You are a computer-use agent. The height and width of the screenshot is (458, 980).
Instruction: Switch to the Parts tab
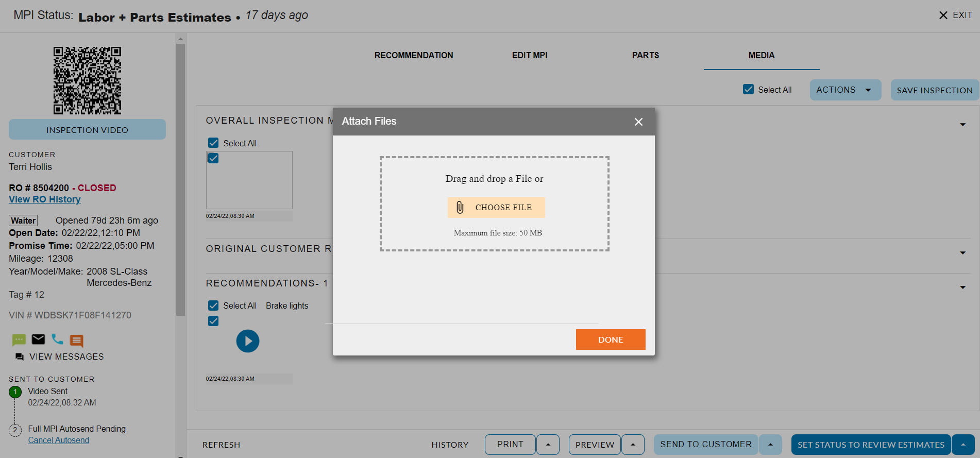646,55
